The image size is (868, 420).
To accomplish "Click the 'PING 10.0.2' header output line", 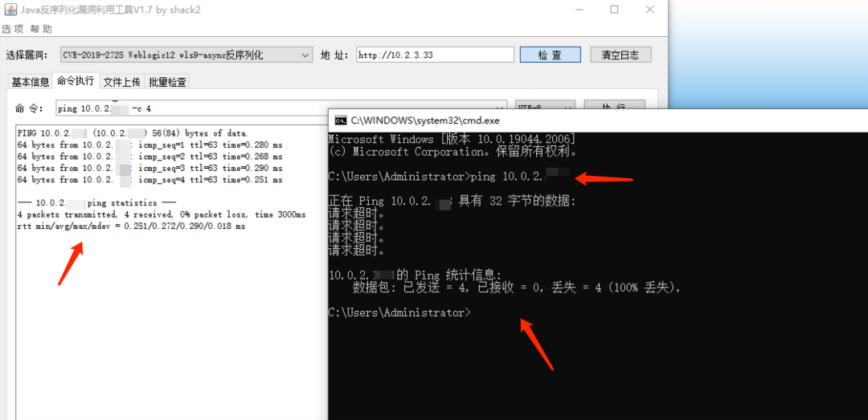I will pyautogui.click(x=133, y=133).
